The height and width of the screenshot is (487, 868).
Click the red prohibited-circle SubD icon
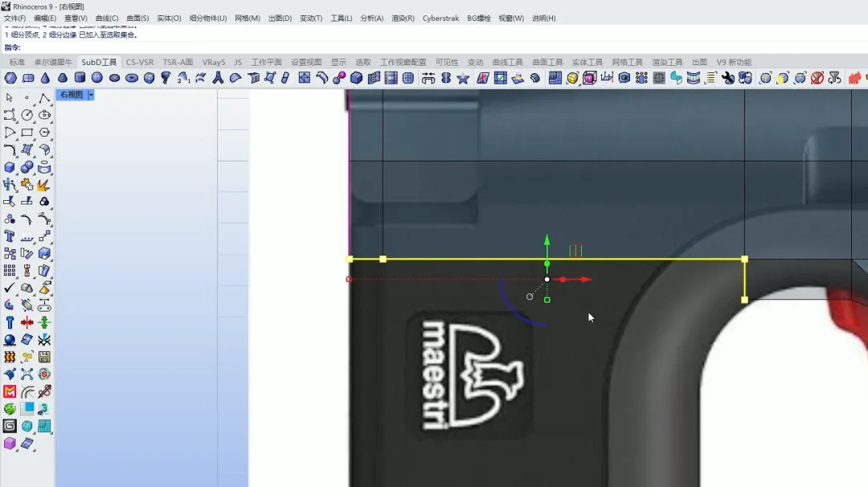tap(817, 78)
